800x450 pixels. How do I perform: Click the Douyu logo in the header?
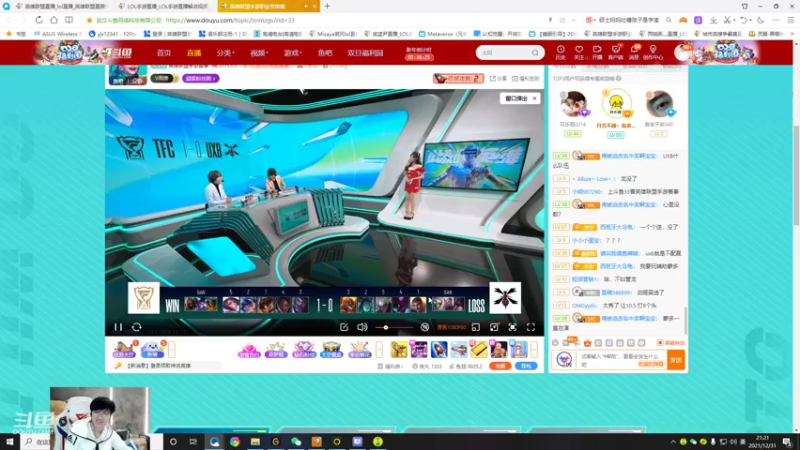pos(116,53)
